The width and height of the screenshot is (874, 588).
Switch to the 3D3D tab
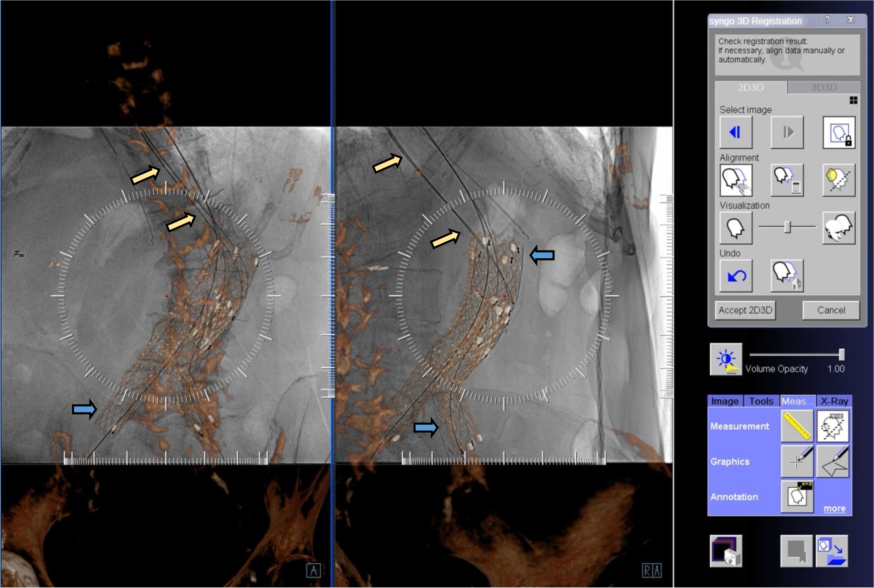tap(823, 88)
